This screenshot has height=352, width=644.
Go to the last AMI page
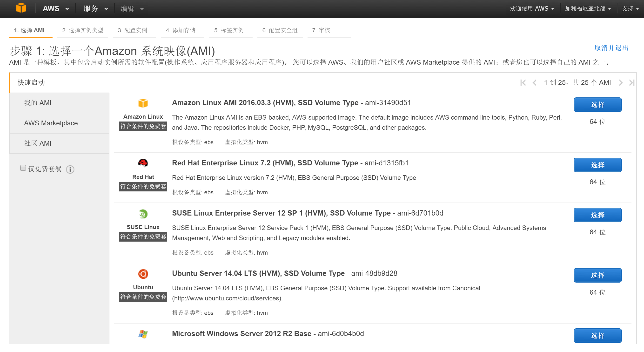(632, 83)
